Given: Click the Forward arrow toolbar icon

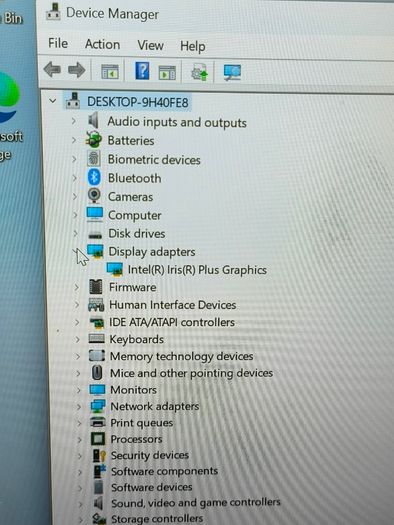Looking at the screenshot, I should pyautogui.click(x=77, y=70).
